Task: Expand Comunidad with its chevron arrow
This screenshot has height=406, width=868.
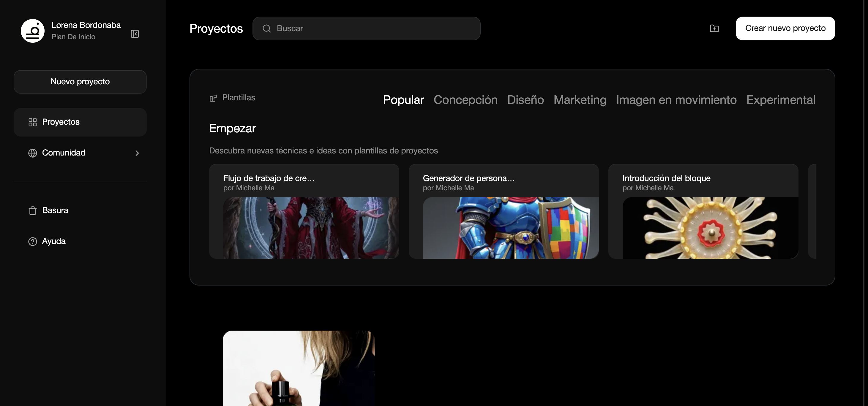Action: pyautogui.click(x=137, y=153)
